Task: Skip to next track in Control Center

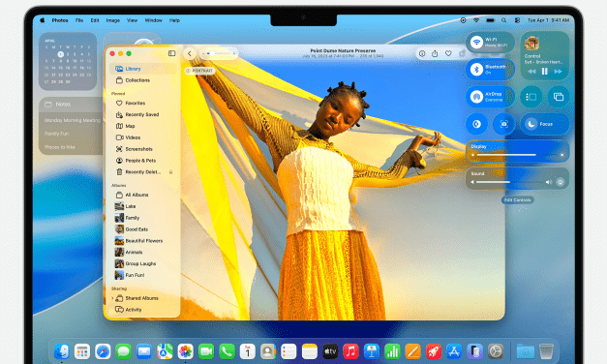Action: (558, 72)
